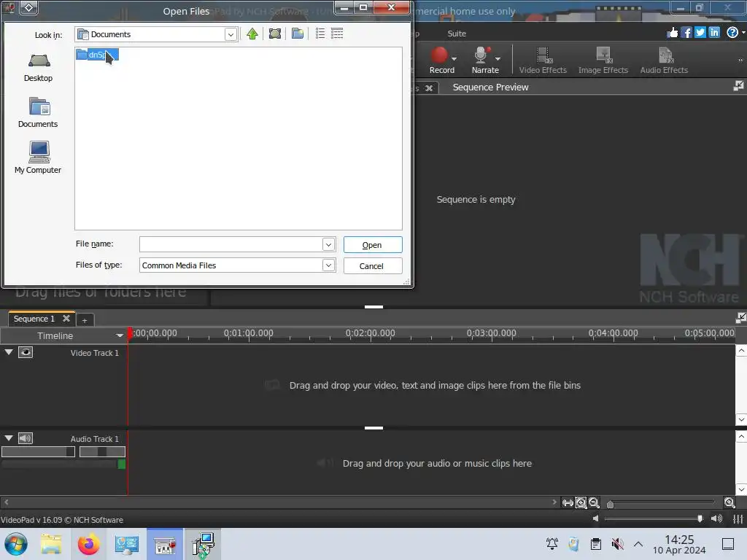Expand the File name dropdown arrow

click(328, 245)
